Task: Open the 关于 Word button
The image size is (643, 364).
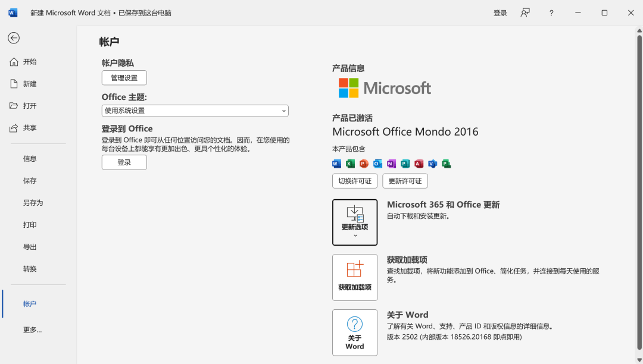Action: coord(355,332)
